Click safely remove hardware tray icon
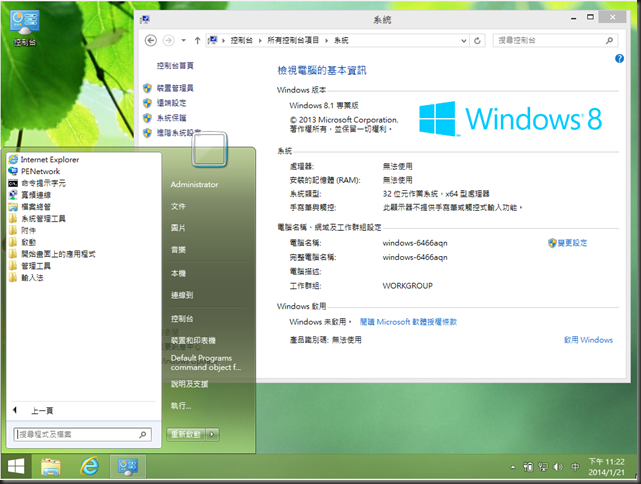Image resolution: width=641 pixels, height=484 pixels. (x=528, y=467)
